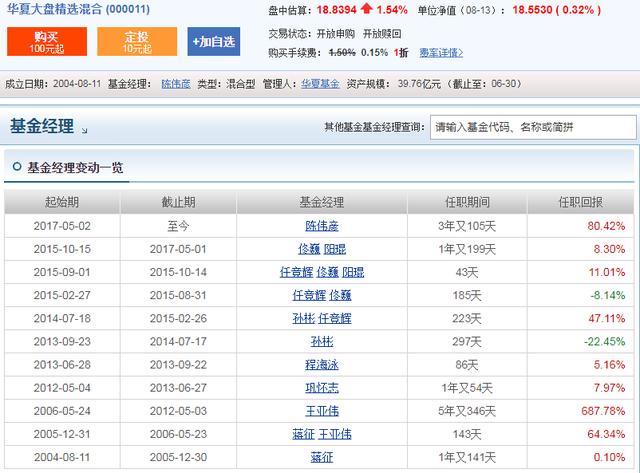Click the 基金经理 column header
The image size is (640, 473).
[x=322, y=202]
